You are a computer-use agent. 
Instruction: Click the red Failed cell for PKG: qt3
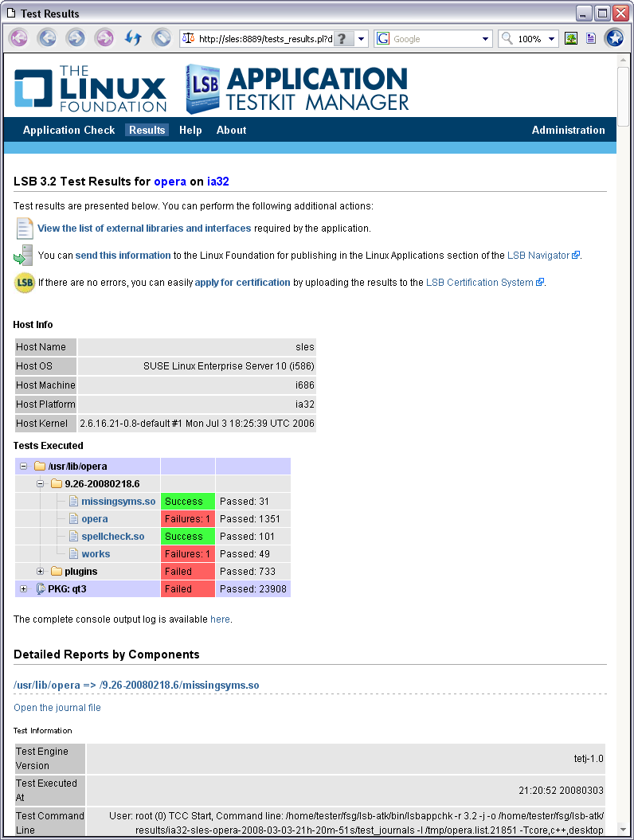pyautogui.click(x=188, y=588)
